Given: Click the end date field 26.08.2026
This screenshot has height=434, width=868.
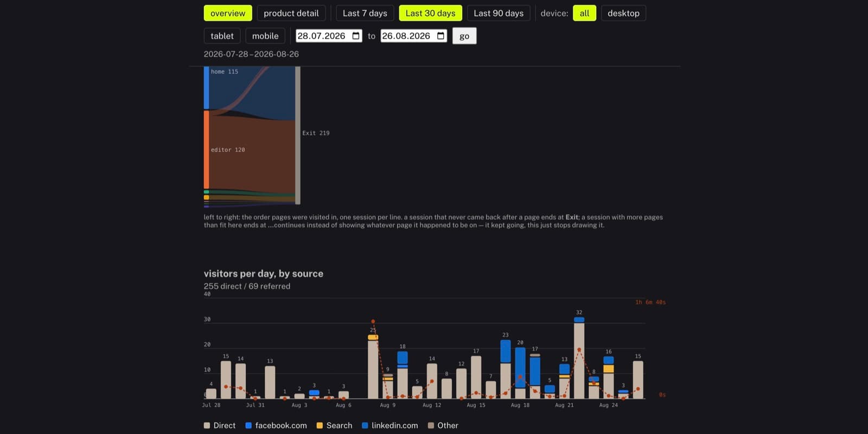Looking at the screenshot, I should 414,36.
